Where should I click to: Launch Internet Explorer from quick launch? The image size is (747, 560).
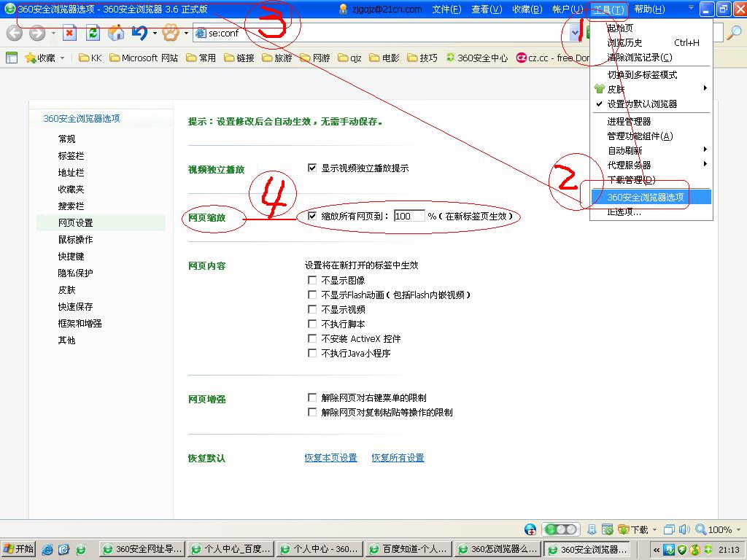(47, 549)
